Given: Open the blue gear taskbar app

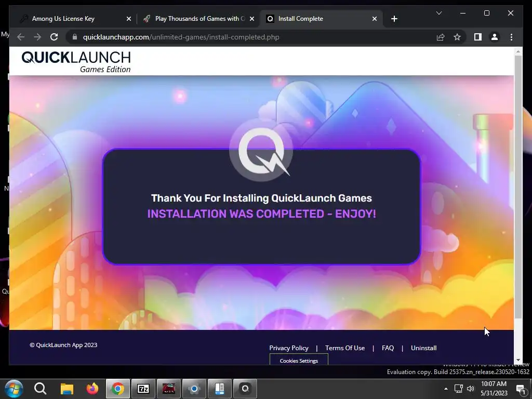Looking at the screenshot, I should [x=194, y=389].
